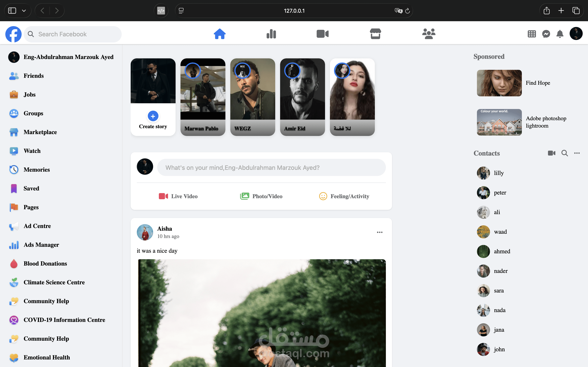Open Aisha's post options menu
The image size is (588, 367).
tap(380, 232)
